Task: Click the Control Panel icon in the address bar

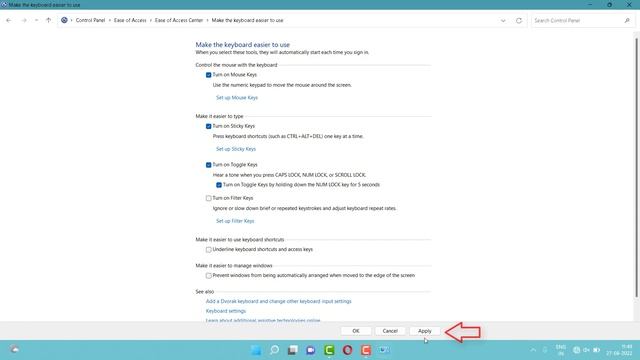Action: pos(64,20)
